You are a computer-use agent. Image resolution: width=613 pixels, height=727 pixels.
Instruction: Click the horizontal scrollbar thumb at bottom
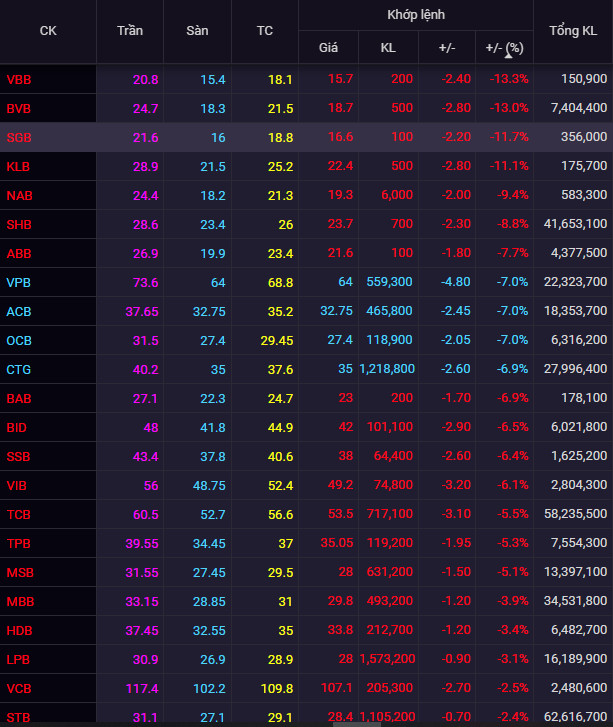tap(357, 724)
